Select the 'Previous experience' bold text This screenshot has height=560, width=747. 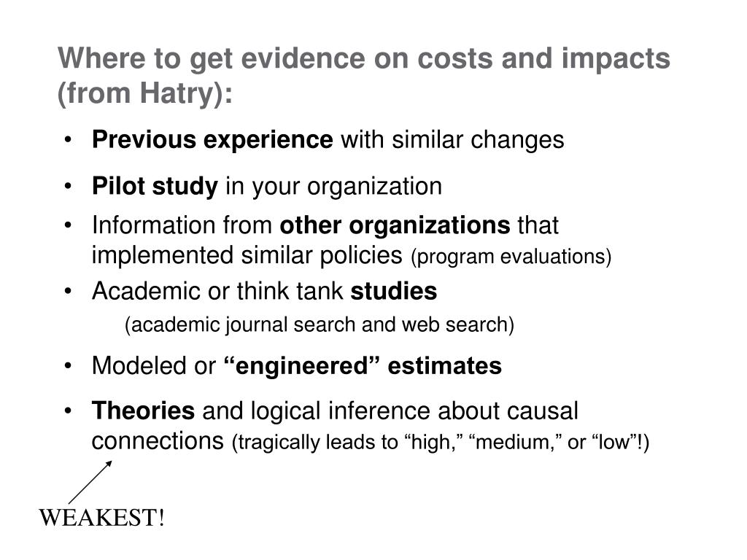[x=212, y=140]
